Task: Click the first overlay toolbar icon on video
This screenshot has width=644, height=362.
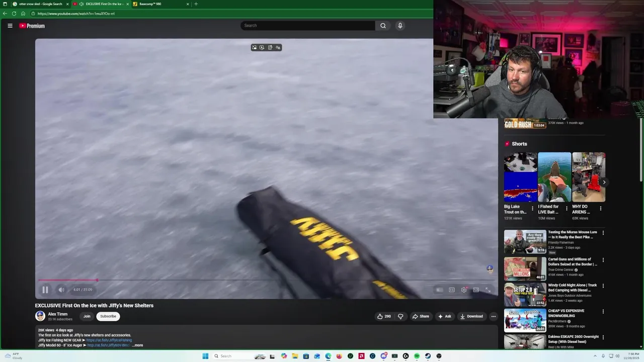Action: tap(255, 47)
